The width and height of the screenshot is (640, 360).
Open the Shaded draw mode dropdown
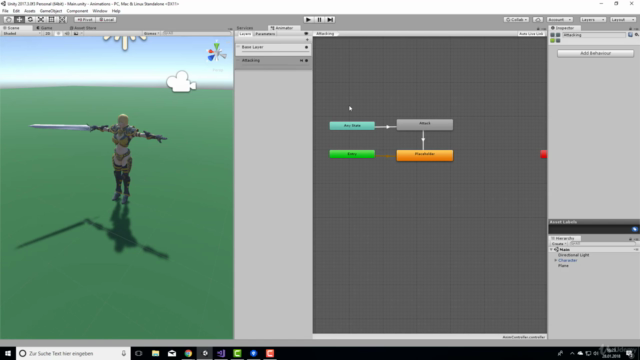[x=22, y=33]
